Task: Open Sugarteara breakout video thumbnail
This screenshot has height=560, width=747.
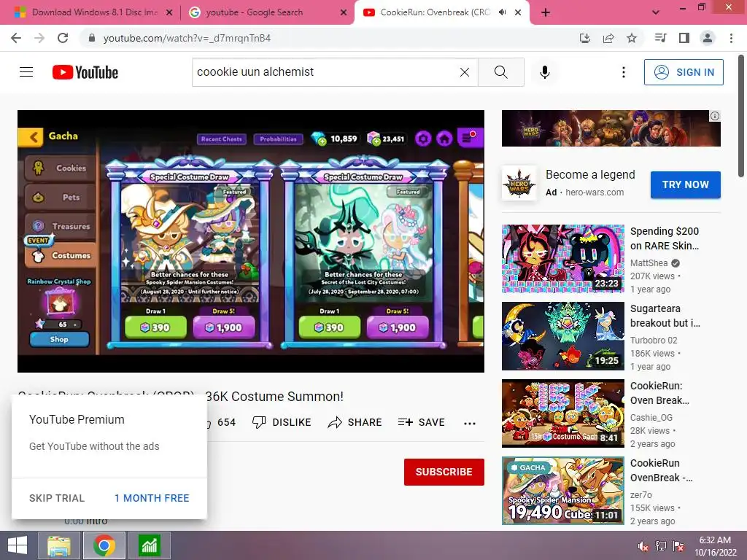Action: pos(563,336)
